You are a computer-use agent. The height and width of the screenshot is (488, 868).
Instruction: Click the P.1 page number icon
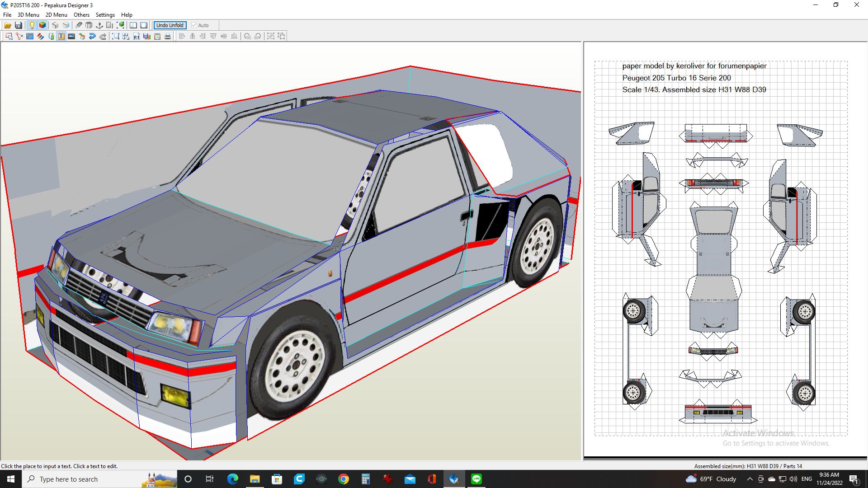click(x=137, y=36)
